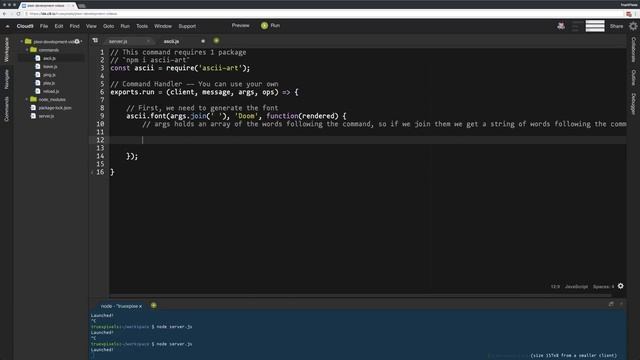The height and width of the screenshot is (360, 640).
Task: Close the server.js editor tab
Action: click(x=148, y=41)
